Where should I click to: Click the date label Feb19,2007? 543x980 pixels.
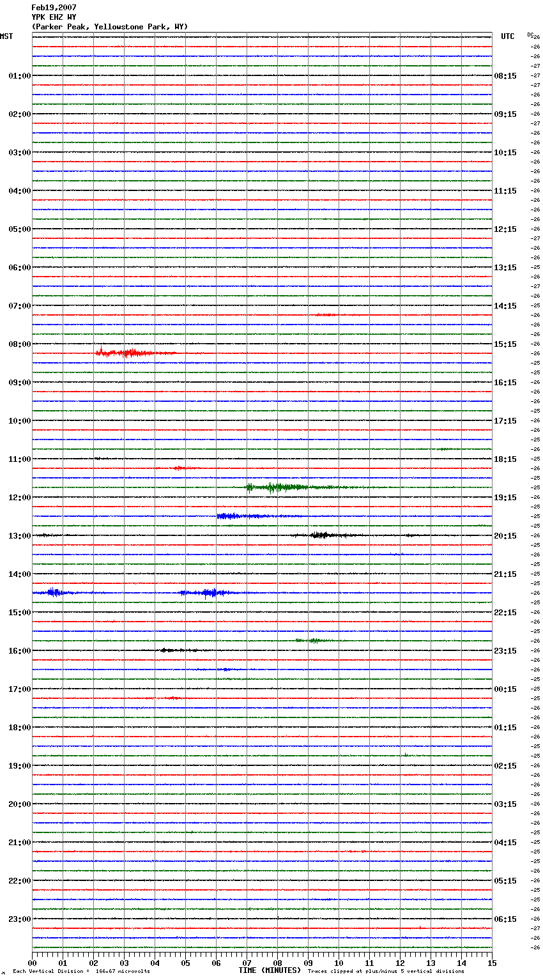pos(54,8)
